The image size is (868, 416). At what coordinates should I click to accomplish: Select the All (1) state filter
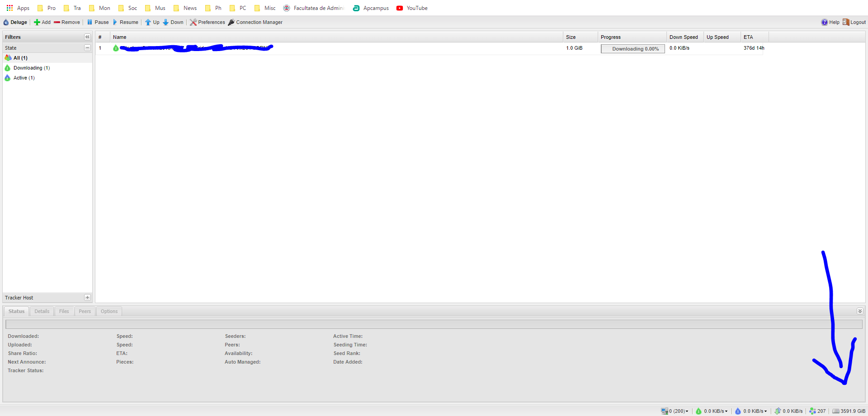47,58
